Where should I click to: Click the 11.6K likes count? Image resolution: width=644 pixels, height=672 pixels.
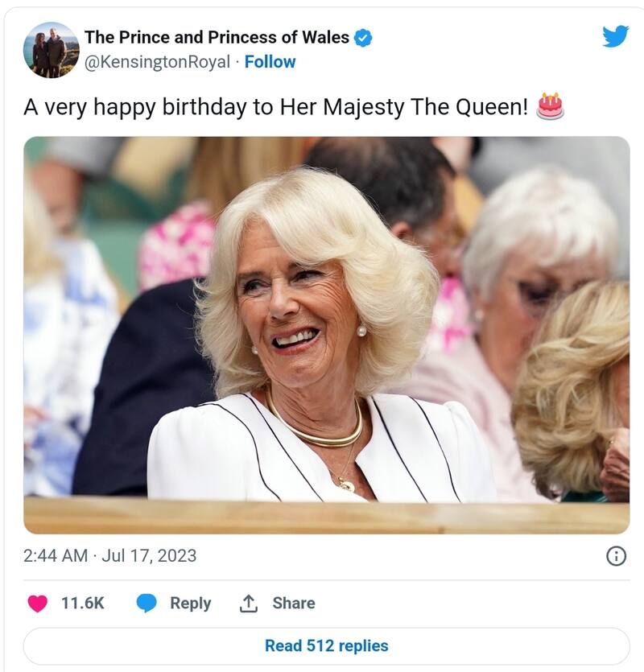pos(83,603)
